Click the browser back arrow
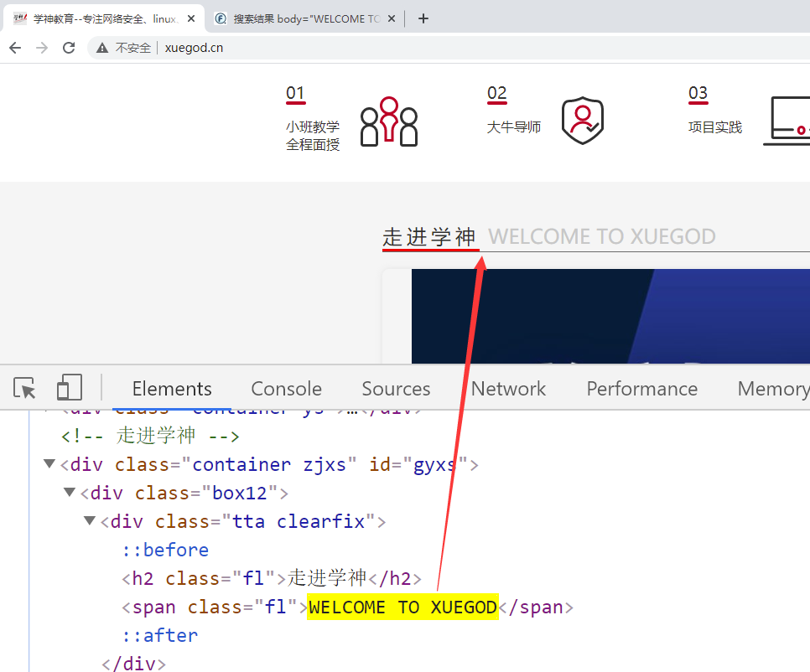The width and height of the screenshot is (810, 672). point(15,48)
